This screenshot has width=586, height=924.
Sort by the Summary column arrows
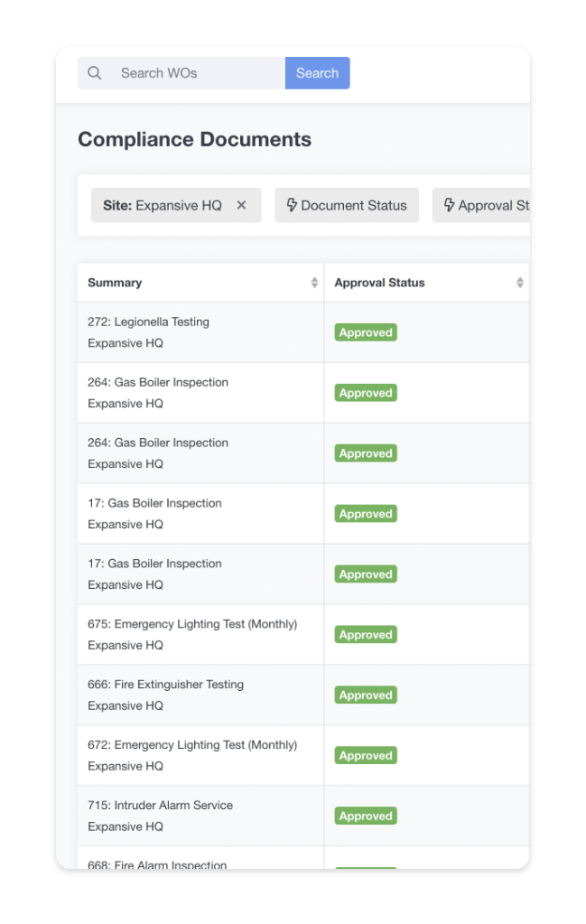tap(314, 283)
